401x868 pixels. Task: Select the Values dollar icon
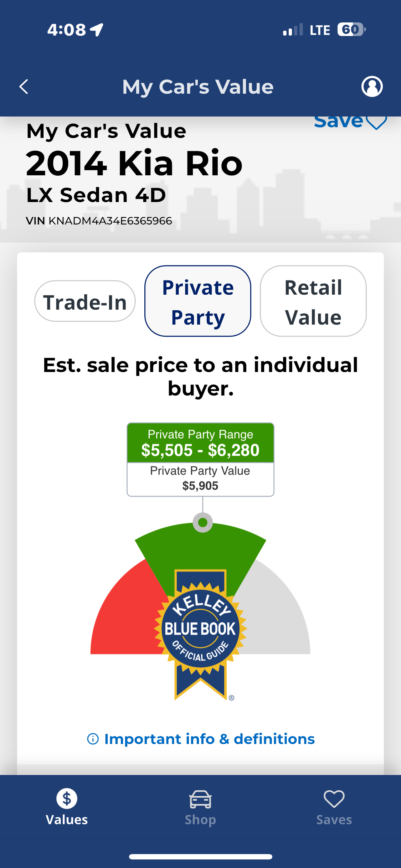click(x=67, y=799)
